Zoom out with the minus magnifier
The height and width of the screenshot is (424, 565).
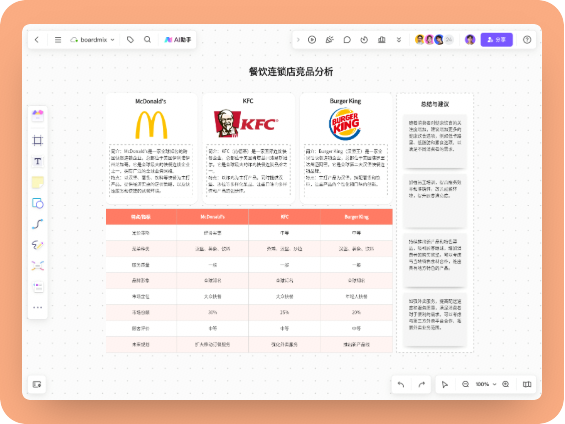[466, 384]
